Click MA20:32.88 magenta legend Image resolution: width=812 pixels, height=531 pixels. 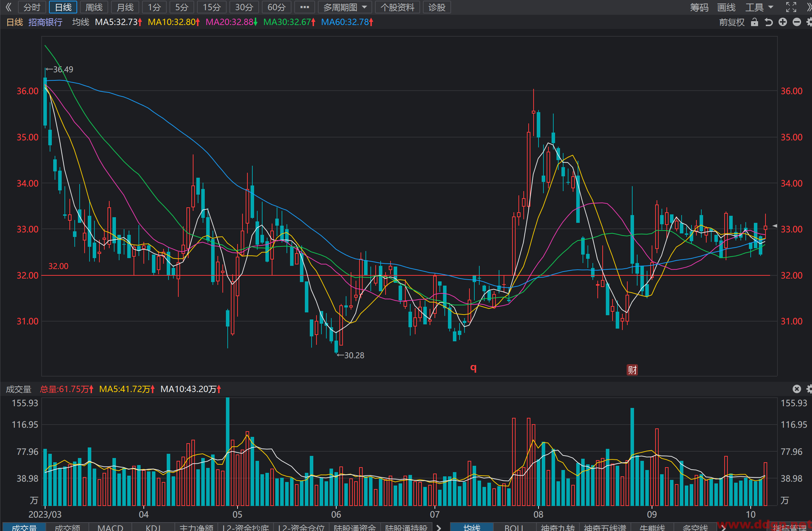click(x=232, y=22)
